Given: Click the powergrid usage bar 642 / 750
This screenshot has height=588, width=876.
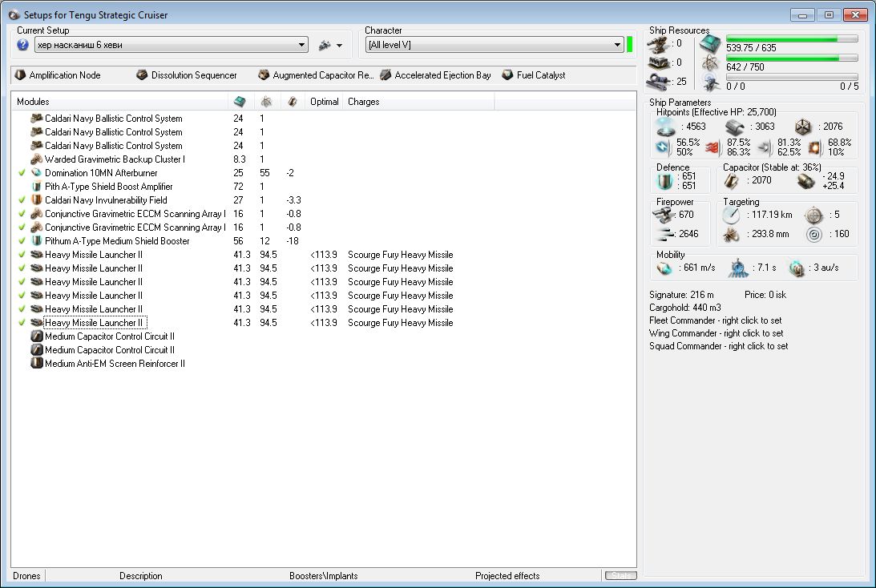Looking at the screenshot, I should pos(792,58).
